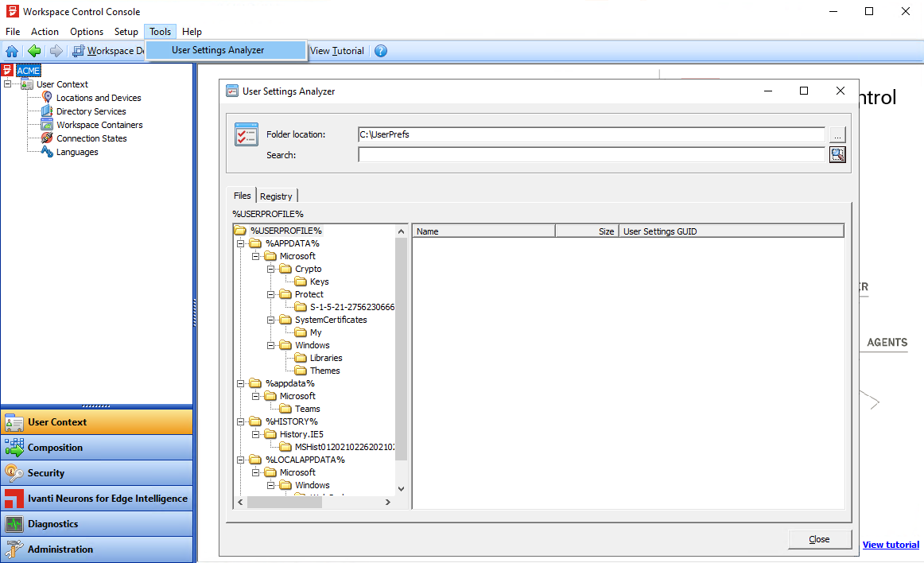Select the Libraries folder

tap(326, 358)
